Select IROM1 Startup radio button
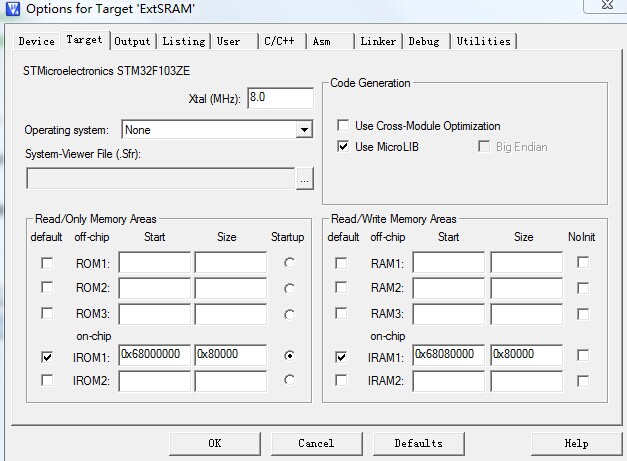This screenshot has height=461, width=627. tap(289, 355)
